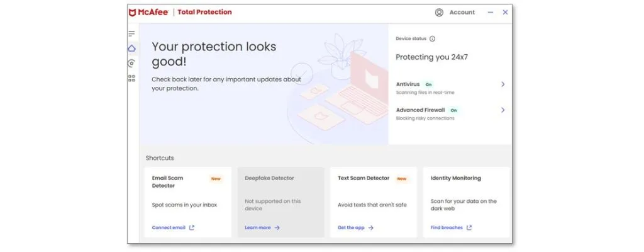644x252 pixels.
Task: Go to the Home icon in the sidebar
Action: (131, 48)
